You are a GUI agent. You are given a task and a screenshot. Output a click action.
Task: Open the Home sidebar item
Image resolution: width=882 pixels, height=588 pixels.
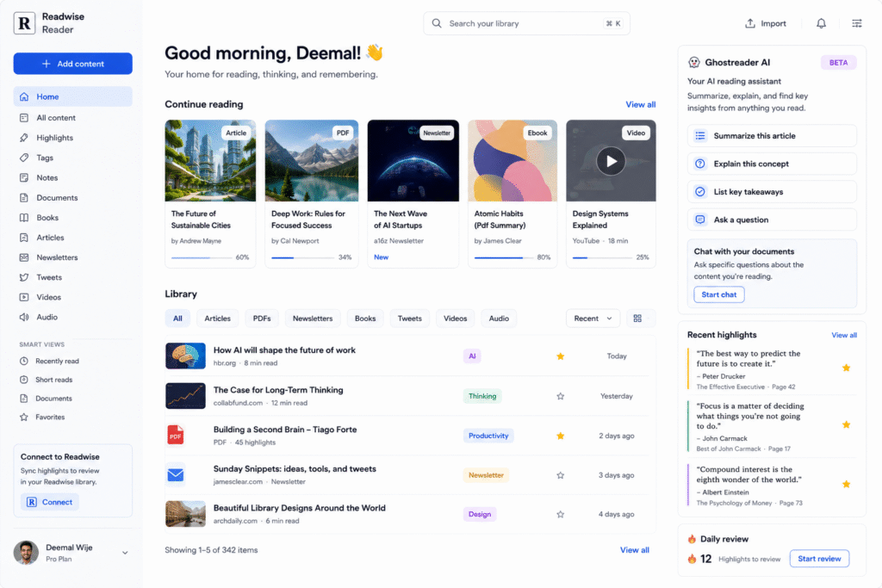click(x=73, y=96)
